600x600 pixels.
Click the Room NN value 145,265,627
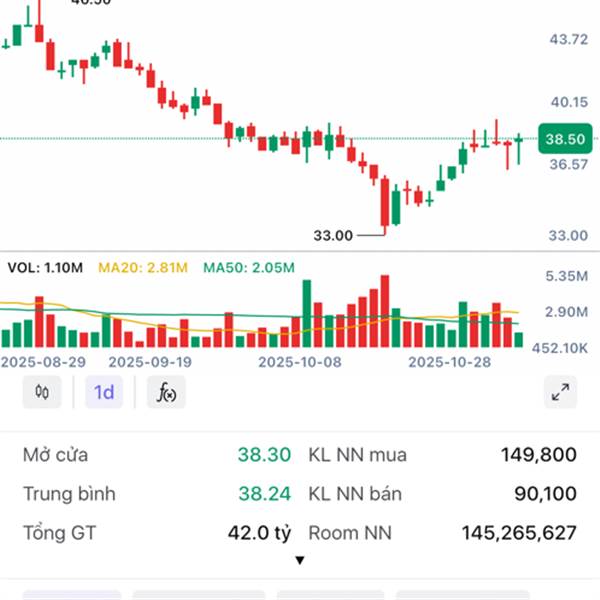click(x=519, y=533)
